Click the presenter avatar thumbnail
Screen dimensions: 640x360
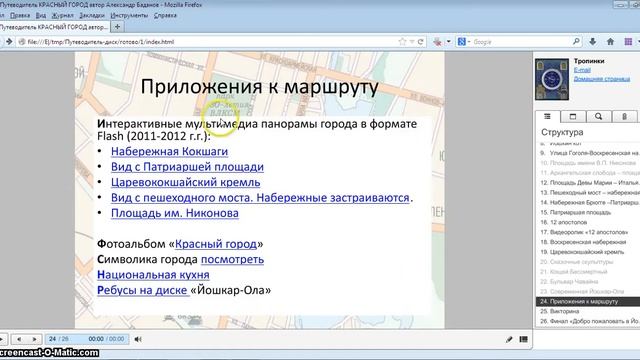coord(552,79)
